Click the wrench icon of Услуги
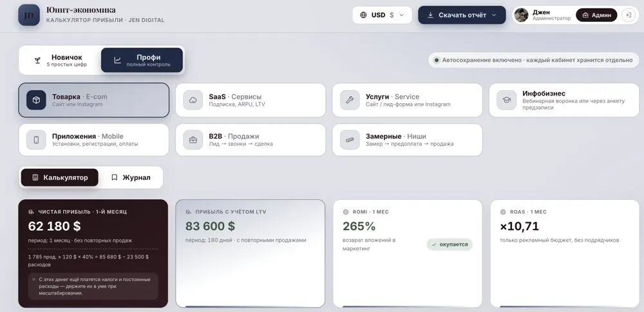 [350, 101]
